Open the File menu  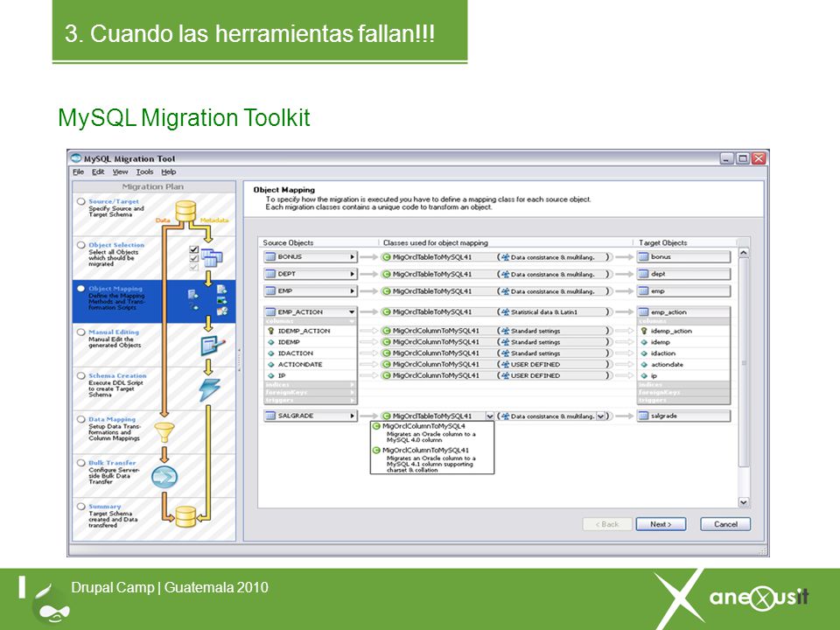[78, 172]
